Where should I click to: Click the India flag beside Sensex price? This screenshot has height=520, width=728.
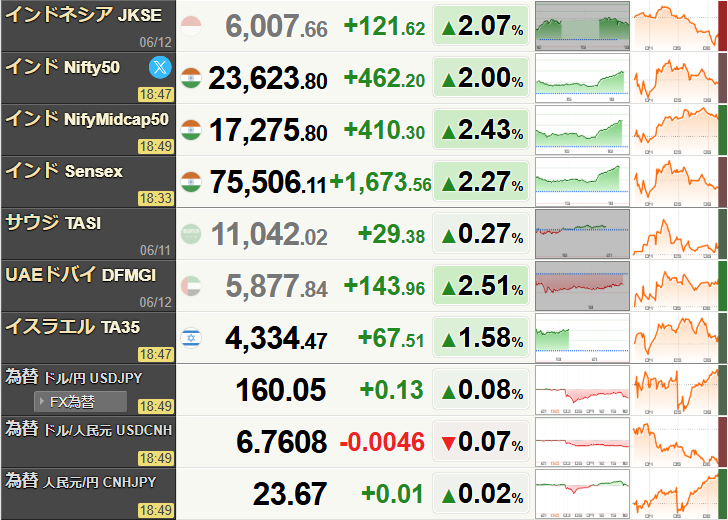(191, 182)
